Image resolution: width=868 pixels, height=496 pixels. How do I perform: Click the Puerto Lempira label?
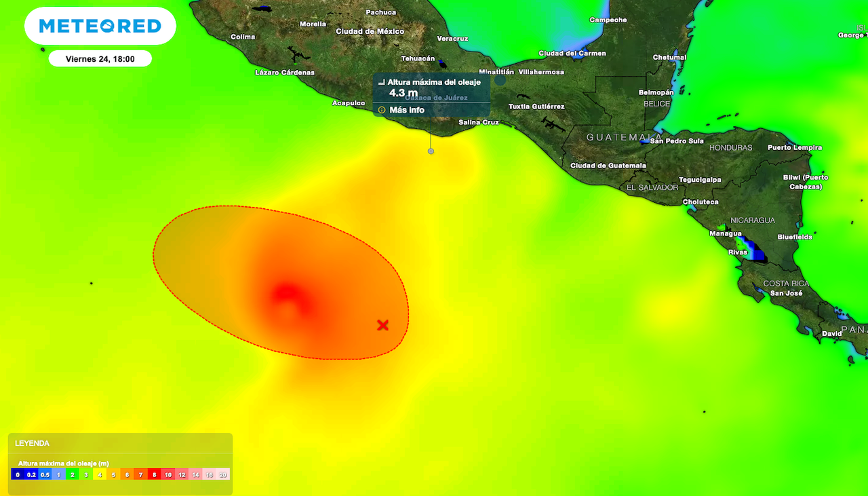(795, 147)
